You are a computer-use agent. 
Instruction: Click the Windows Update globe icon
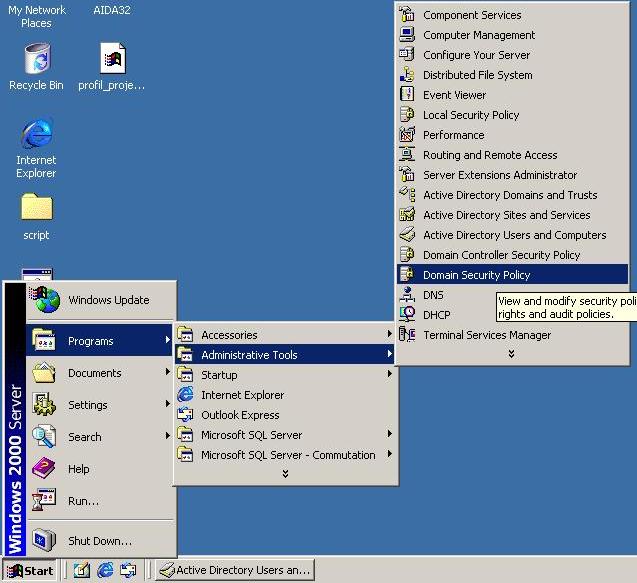45,299
